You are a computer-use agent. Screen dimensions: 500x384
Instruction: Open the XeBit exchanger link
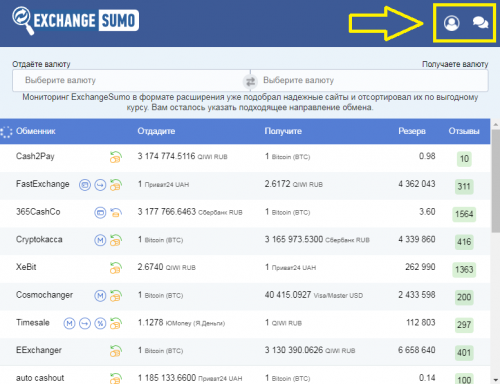pos(26,267)
